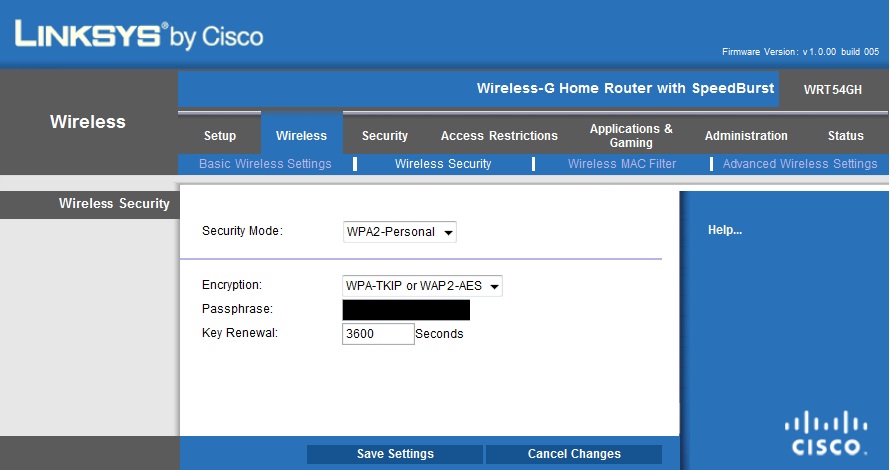Select the Wireless tab
891x470 pixels.
pyautogui.click(x=301, y=135)
